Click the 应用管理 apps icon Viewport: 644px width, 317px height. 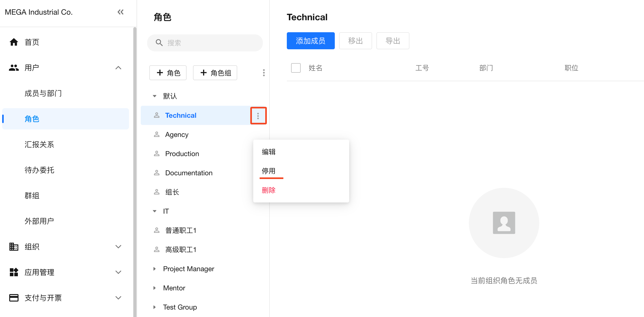click(14, 272)
